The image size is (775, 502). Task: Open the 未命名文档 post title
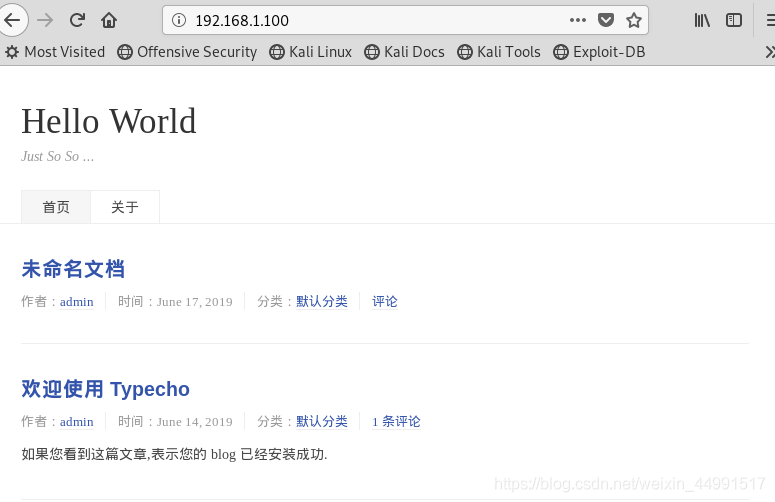click(73, 269)
